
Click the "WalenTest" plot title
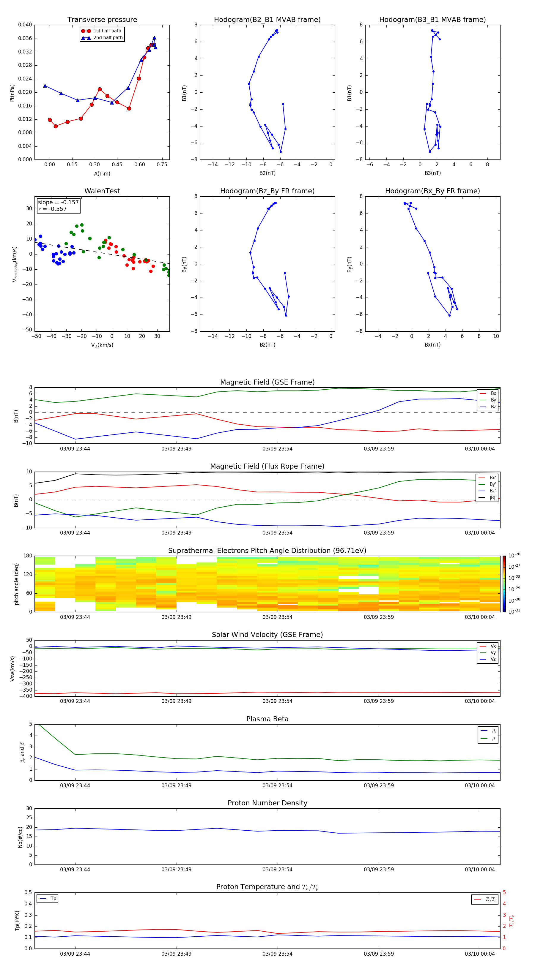102,191
